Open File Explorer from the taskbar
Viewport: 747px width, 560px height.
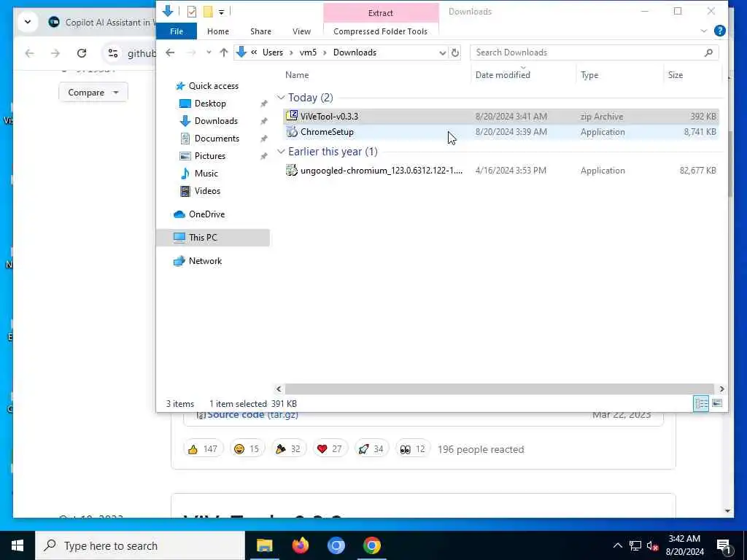[x=264, y=545]
